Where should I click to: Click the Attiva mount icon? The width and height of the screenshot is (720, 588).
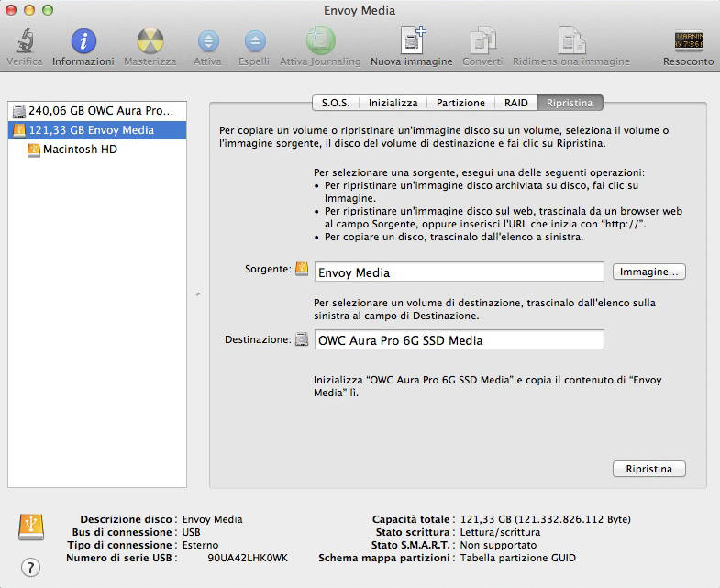point(208,41)
